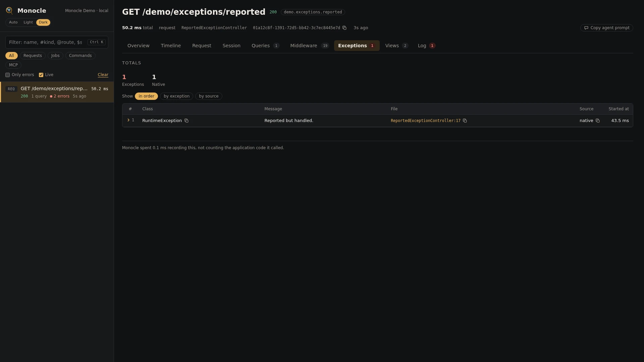Toggle the Only errors checkbox
The height and width of the screenshot is (362, 644).
point(7,75)
